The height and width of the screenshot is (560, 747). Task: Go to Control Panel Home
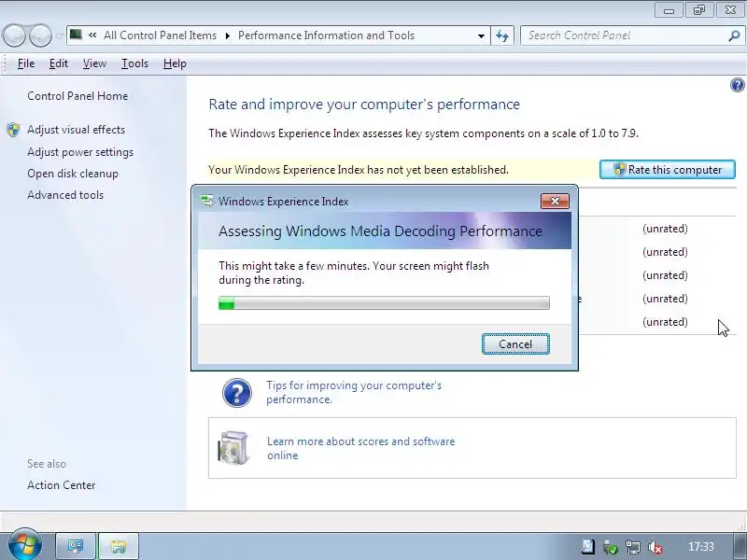[78, 96]
